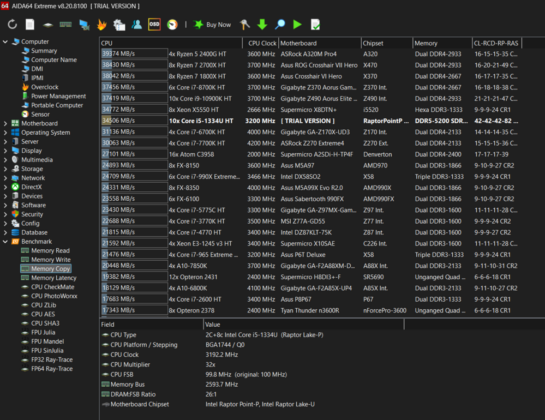Collapse the Benchmark tree node
This screenshot has width=545, height=420.
(5, 241)
